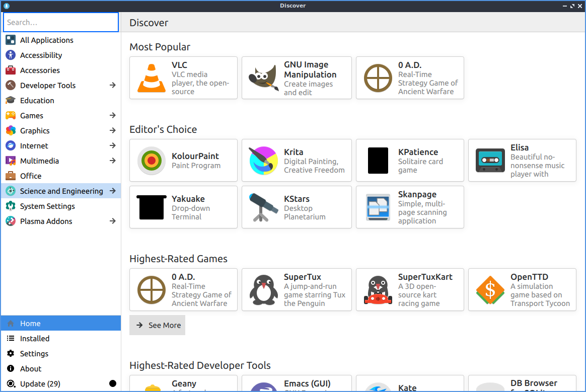Image resolution: width=586 pixels, height=392 pixels.
Task: Open the KStars telescope icon
Action: pyautogui.click(x=263, y=207)
